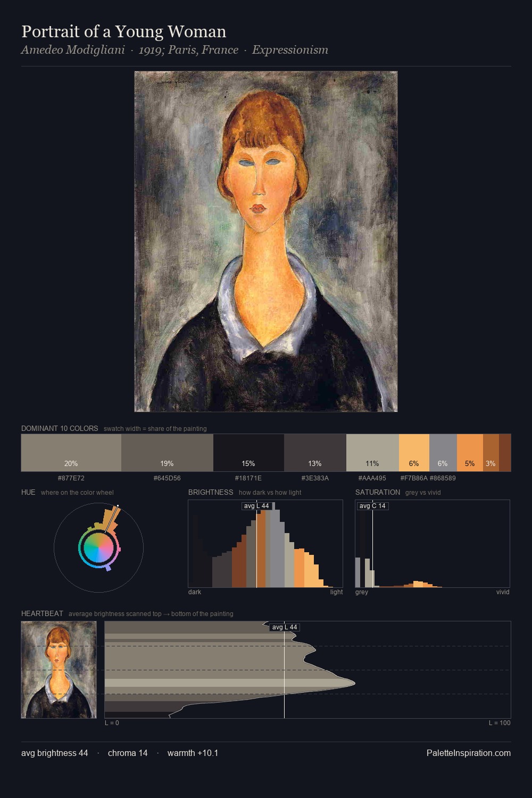Image resolution: width=532 pixels, height=798 pixels.
Task: Click the light orange 6% swatch
Action: tap(414, 453)
